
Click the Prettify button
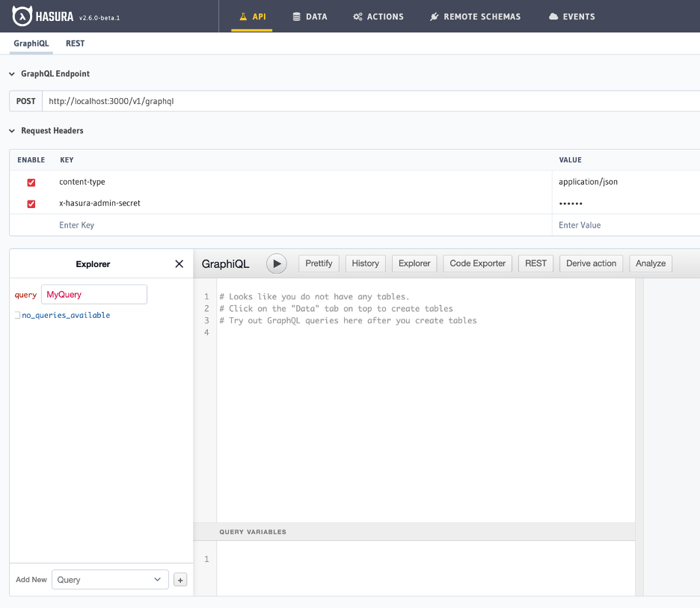click(319, 263)
